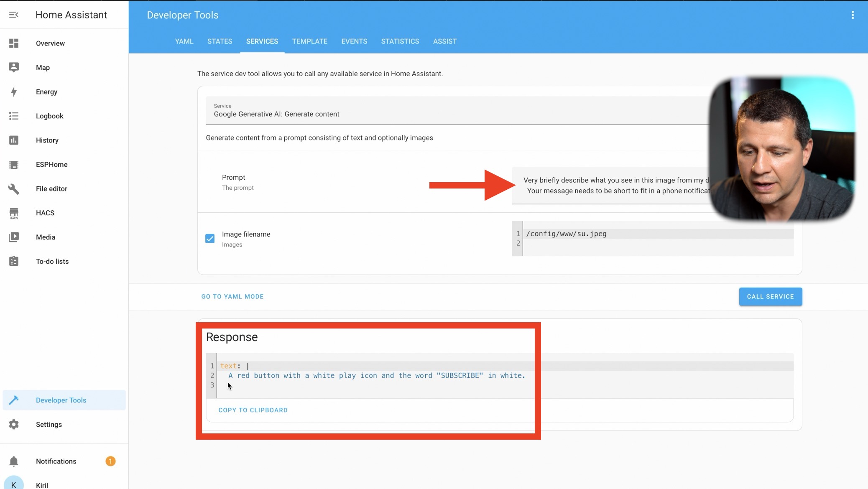
Task: Click the CALL SERVICE button
Action: [x=770, y=297]
